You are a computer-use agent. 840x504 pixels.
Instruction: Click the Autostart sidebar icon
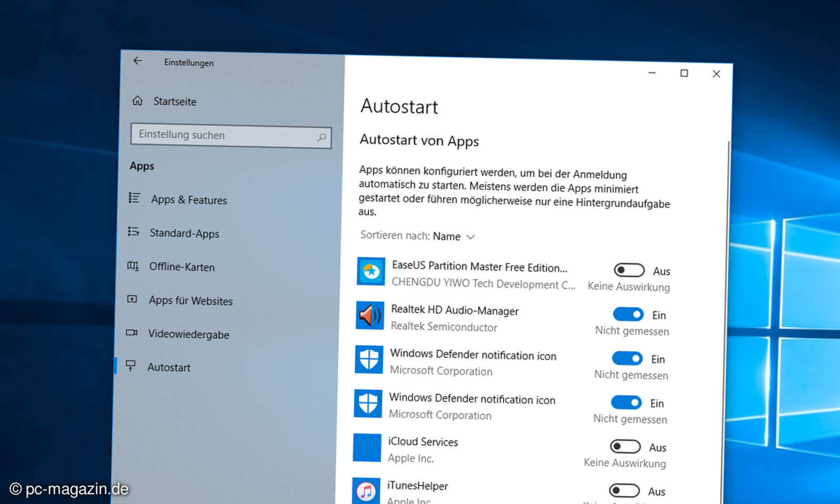click(x=131, y=366)
